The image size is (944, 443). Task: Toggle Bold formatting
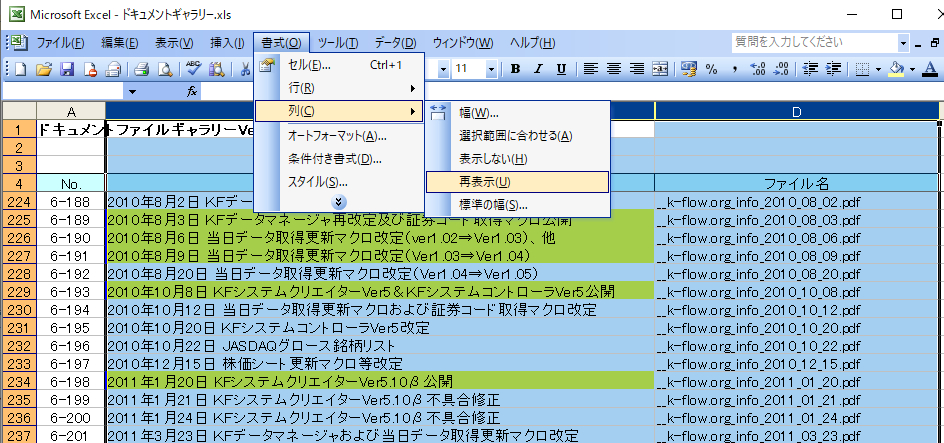515,69
